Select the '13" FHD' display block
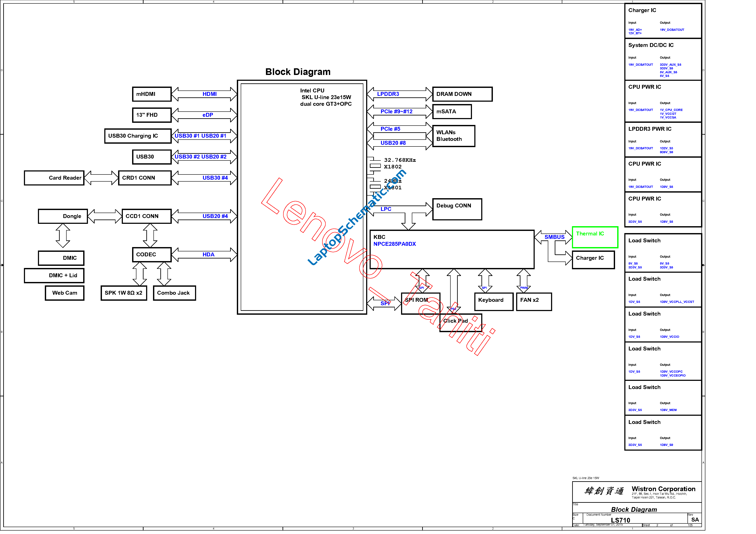Viewport: 756px width, 534px height. point(152,115)
